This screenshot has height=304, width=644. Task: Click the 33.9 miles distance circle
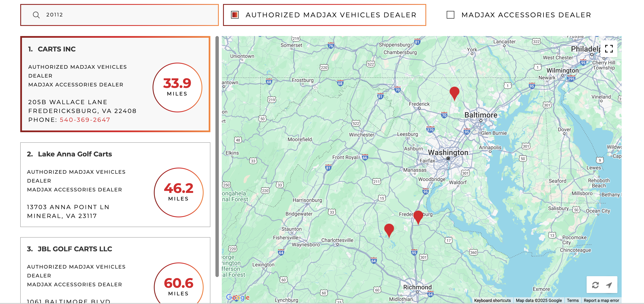[x=177, y=87]
